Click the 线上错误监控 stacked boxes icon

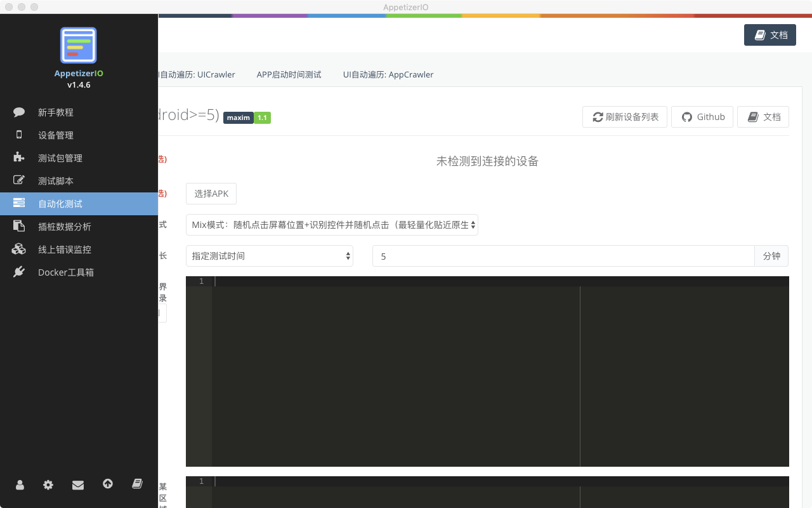(19, 249)
